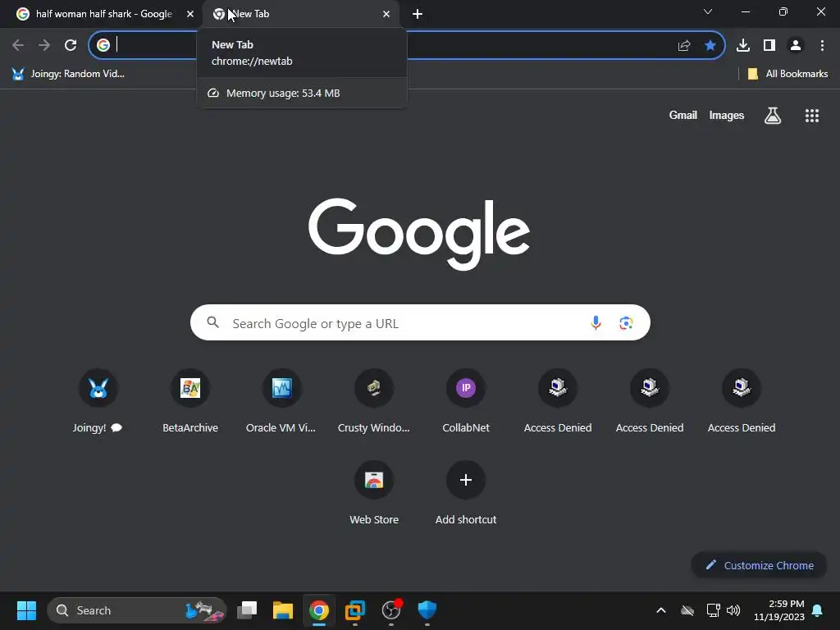Click Google icon in address bar
840x630 pixels.
[x=103, y=45]
